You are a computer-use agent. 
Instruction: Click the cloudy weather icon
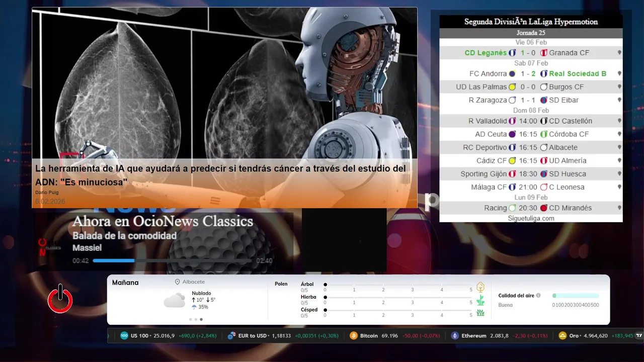pyautogui.click(x=175, y=301)
